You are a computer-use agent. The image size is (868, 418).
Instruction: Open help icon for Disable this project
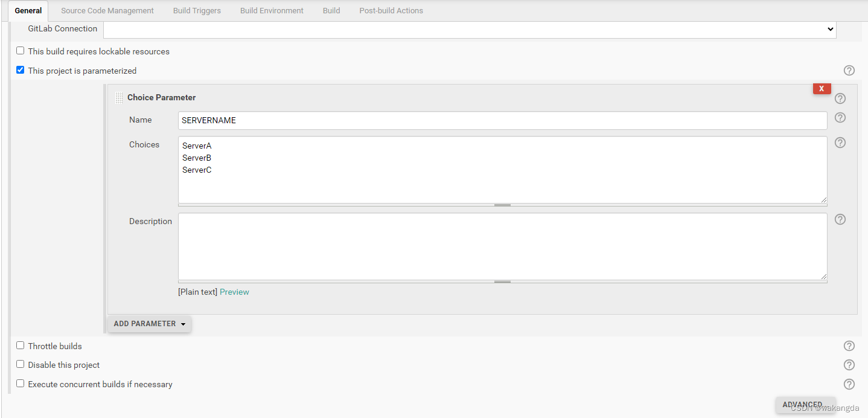click(849, 365)
